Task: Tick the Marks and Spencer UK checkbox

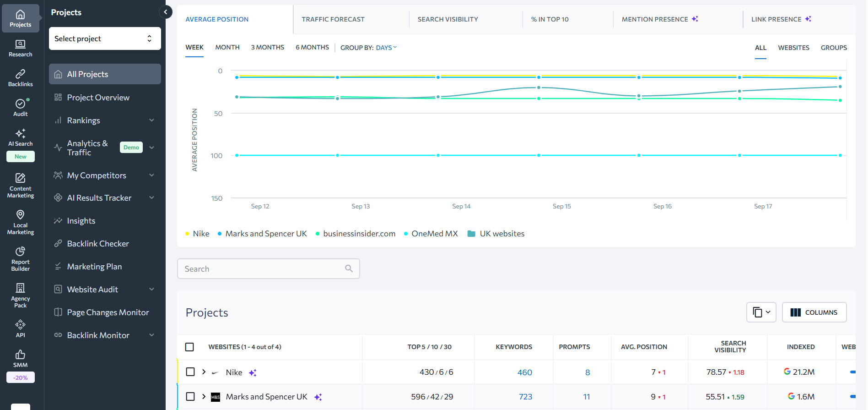Action: [190, 397]
